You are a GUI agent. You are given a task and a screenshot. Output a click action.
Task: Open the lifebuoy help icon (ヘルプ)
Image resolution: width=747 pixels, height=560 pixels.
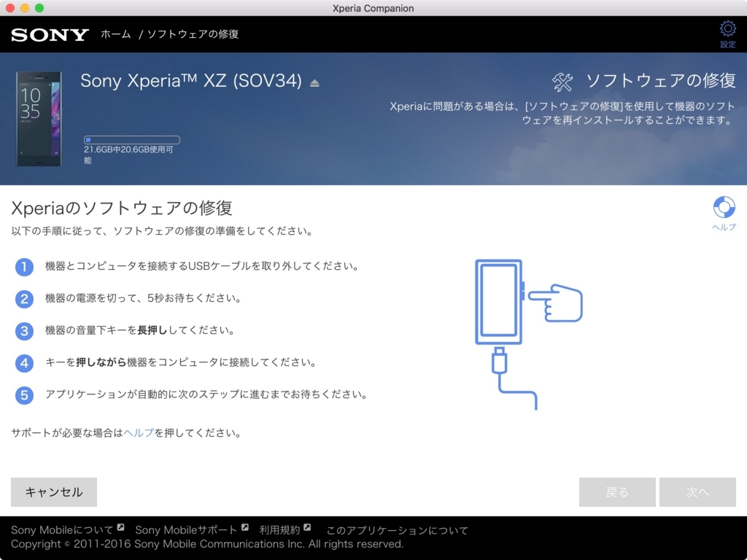(x=724, y=213)
